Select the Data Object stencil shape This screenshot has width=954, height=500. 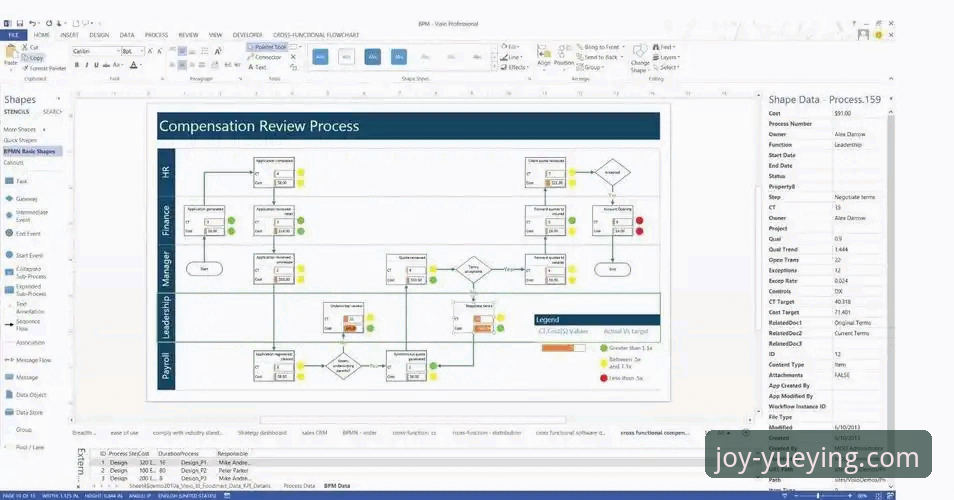pos(26,395)
